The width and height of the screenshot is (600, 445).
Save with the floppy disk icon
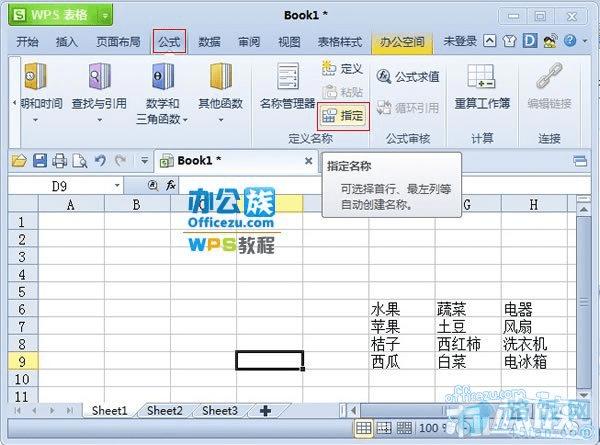coord(40,161)
